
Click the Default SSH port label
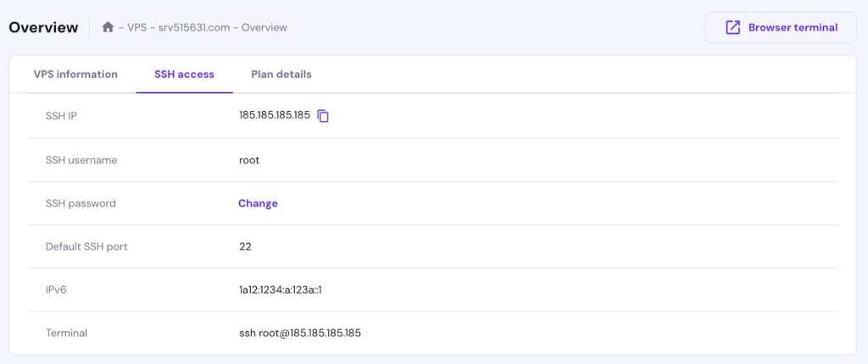click(86, 246)
